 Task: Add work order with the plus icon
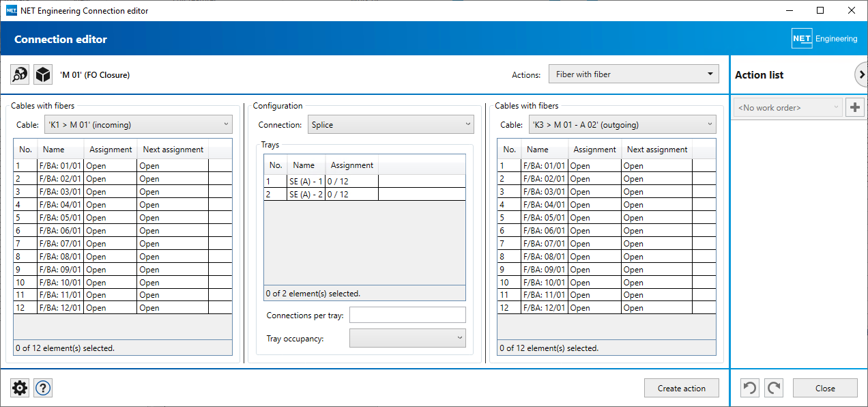(855, 107)
